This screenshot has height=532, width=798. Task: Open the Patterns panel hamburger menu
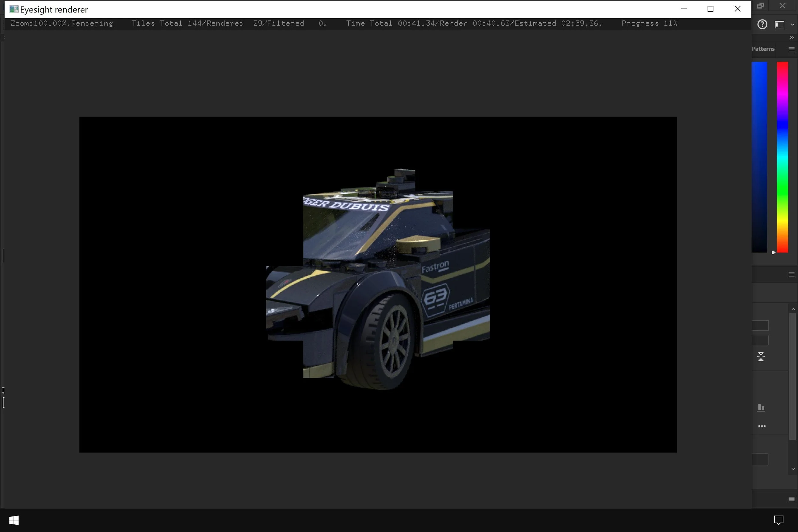pos(791,49)
